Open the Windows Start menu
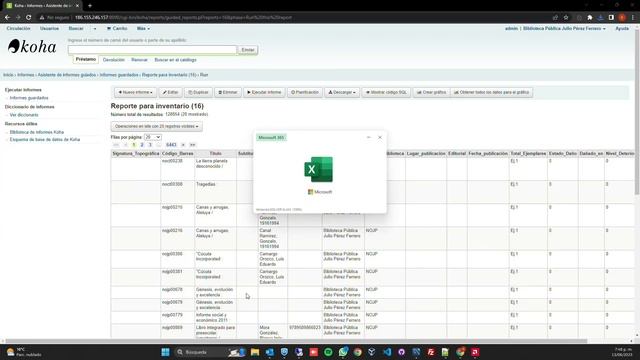This screenshot has height=360, width=640. (x=165, y=352)
